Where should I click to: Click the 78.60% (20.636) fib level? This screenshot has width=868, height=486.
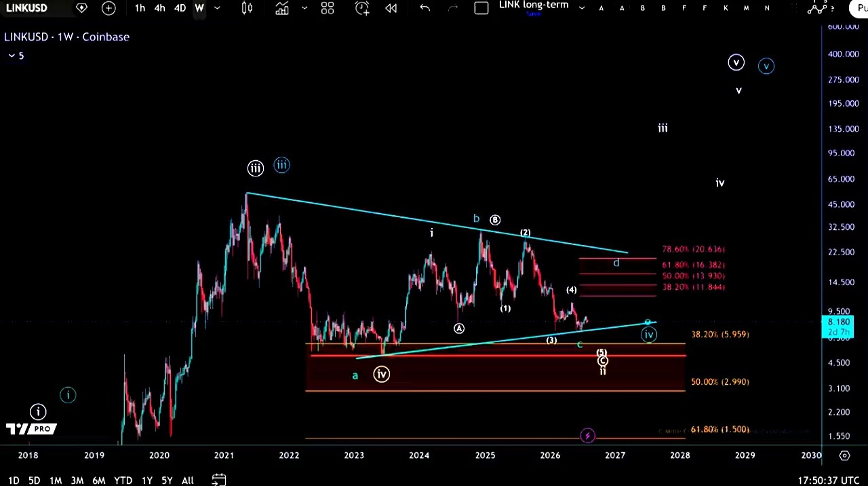(x=693, y=250)
